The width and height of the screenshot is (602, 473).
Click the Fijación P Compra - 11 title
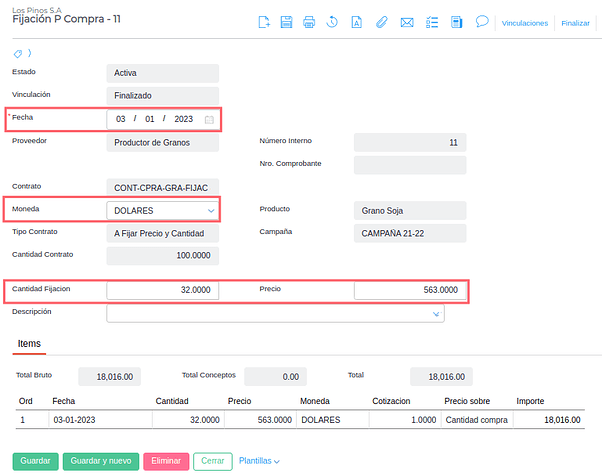[x=66, y=19]
